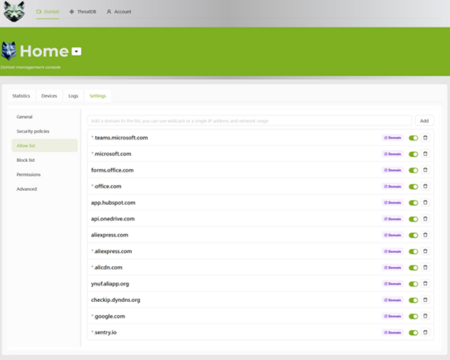Image resolution: width=450 pixels, height=360 pixels.
Task: Delete the *.sentry.io entry
Action: tap(425, 332)
